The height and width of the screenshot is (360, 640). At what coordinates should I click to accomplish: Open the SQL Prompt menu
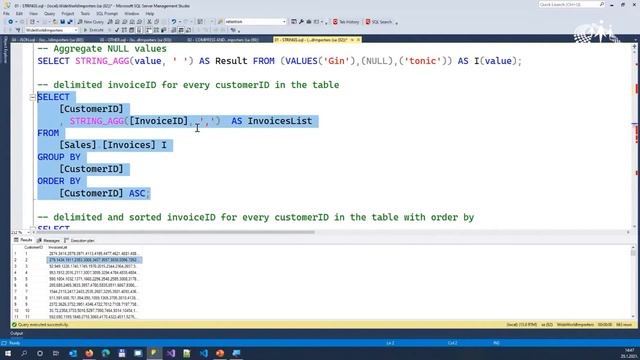(x=107, y=13)
